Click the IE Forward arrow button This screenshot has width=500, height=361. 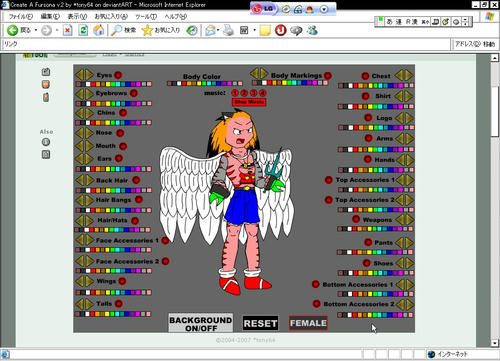pyautogui.click(x=46, y=31)
